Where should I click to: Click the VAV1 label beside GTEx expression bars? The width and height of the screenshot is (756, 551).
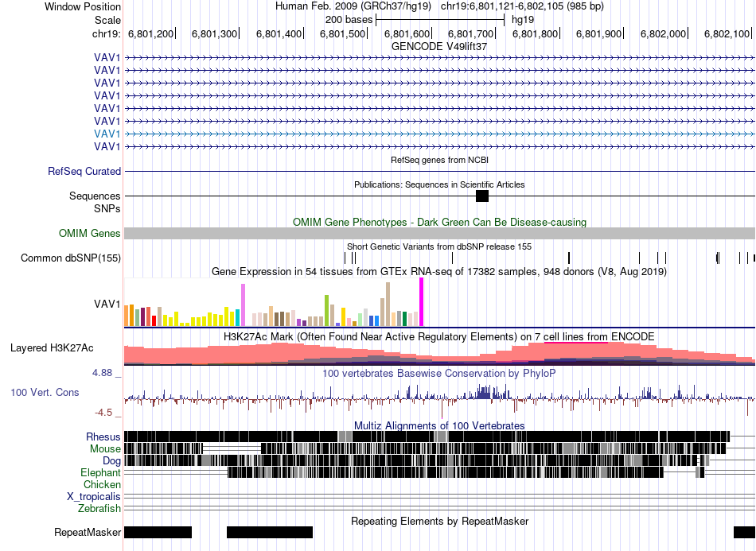[x=107, y=305]
